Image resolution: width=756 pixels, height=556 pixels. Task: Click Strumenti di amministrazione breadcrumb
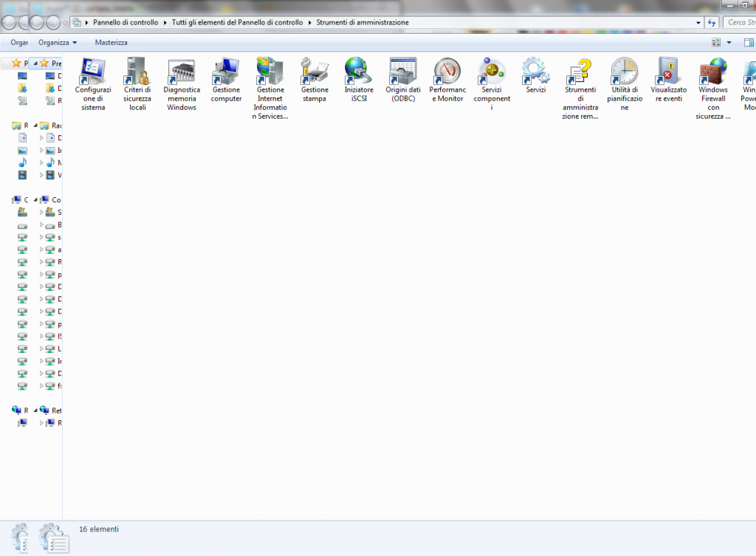click(x=362, y=22)
